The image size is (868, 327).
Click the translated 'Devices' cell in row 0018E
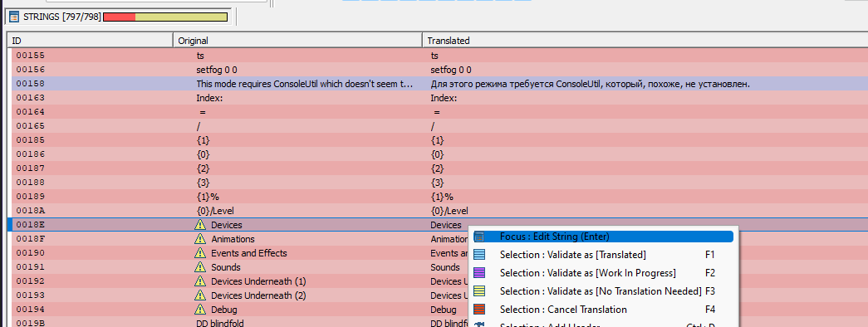pos(445,225)
